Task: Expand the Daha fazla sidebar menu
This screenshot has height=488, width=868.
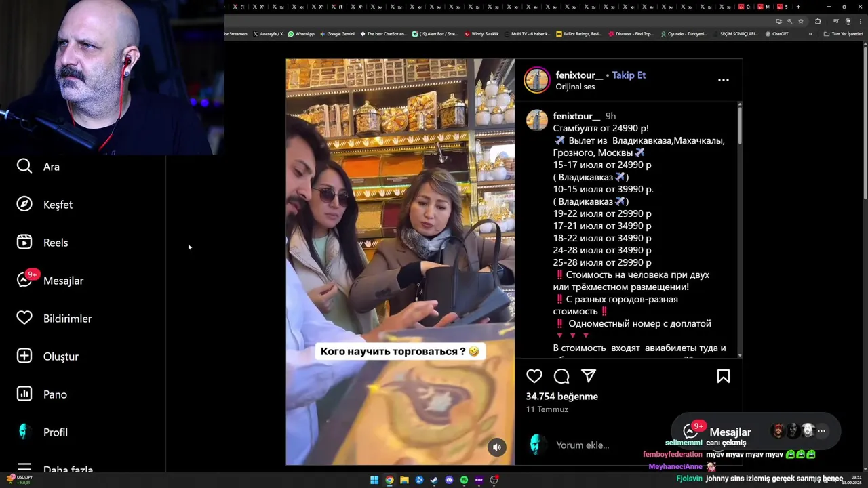Action: tap(54, 468)
